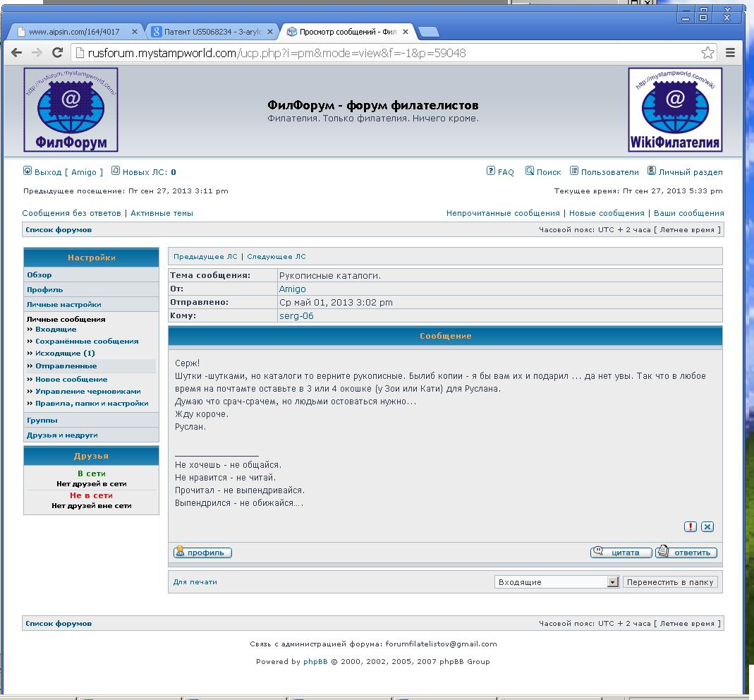The image size is (754, 700).
Task: Close the Просмотр сообщений tab
Action: [406, 32]
